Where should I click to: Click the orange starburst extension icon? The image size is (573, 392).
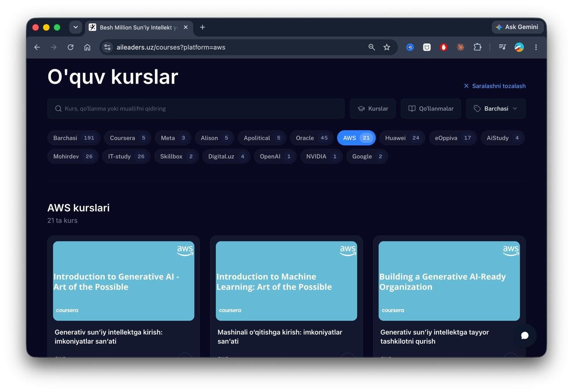460,47
